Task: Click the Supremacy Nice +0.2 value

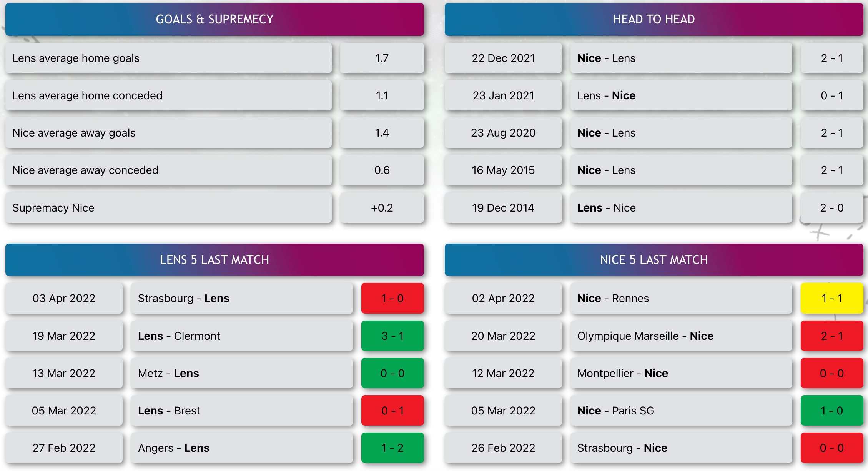Action: click(x=382, y=208)
